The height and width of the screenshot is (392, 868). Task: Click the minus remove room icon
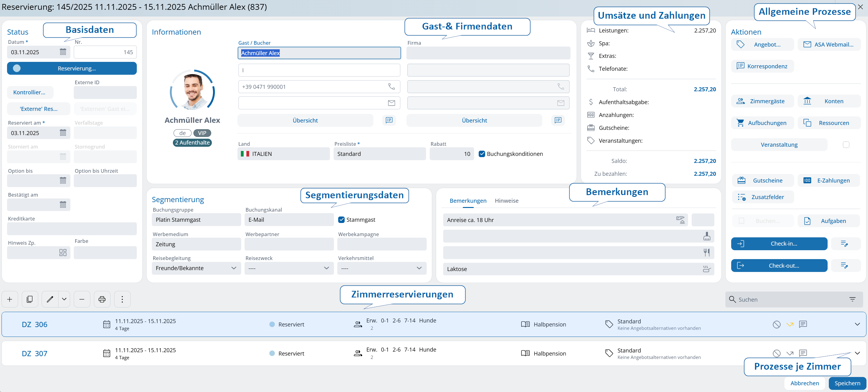(x=82, y=299)
